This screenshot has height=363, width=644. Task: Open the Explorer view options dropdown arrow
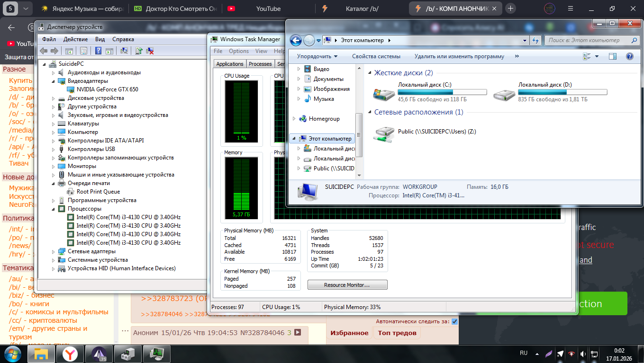pyautogui.click(x=597, y=56)
